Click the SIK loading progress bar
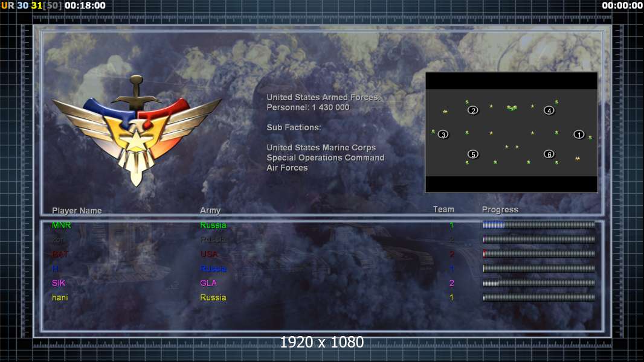Screen dimensions: 644x362 [539, 283]
